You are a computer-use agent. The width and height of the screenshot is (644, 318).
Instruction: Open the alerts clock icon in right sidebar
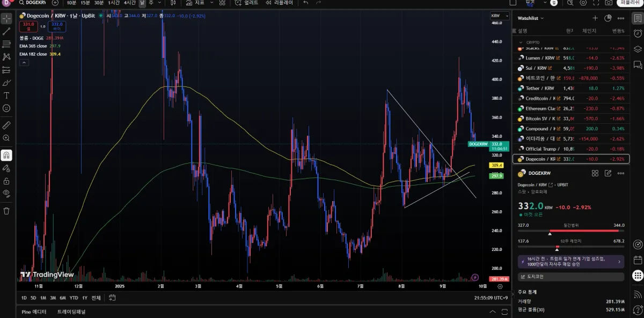click(638, 34)
